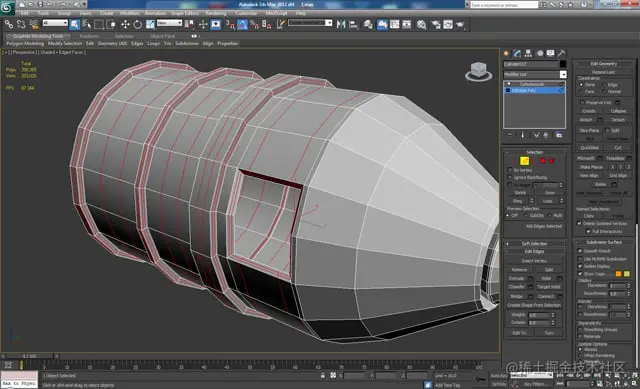This screenshot has height=389, width=640.
Task: Toggle the Preserve UVs checkbox
Action: [582, 102]
